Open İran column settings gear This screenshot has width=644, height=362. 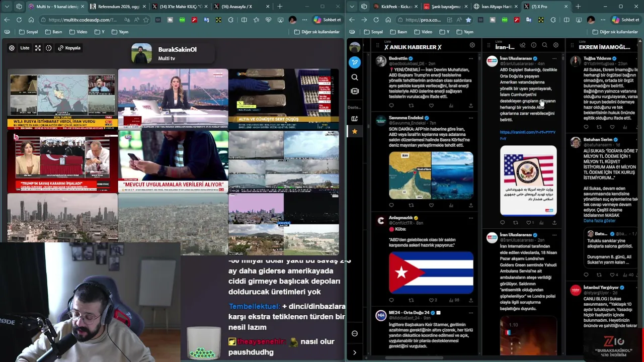[x=555, y=45]
